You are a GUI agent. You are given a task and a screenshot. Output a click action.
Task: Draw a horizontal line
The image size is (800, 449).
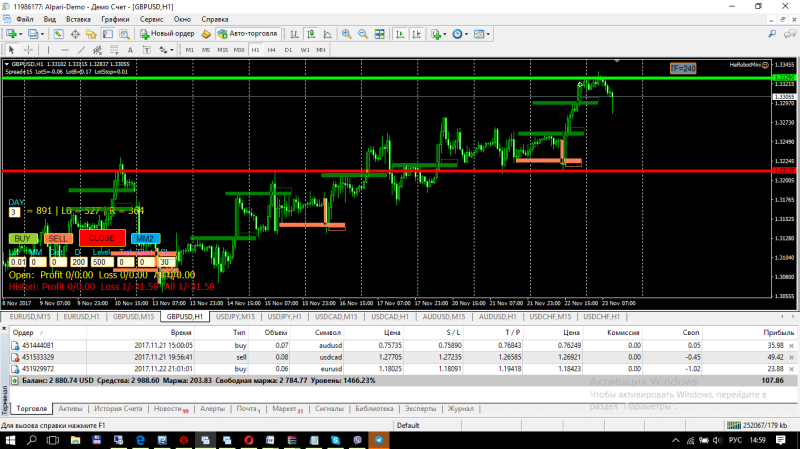(x=65, y=50)
